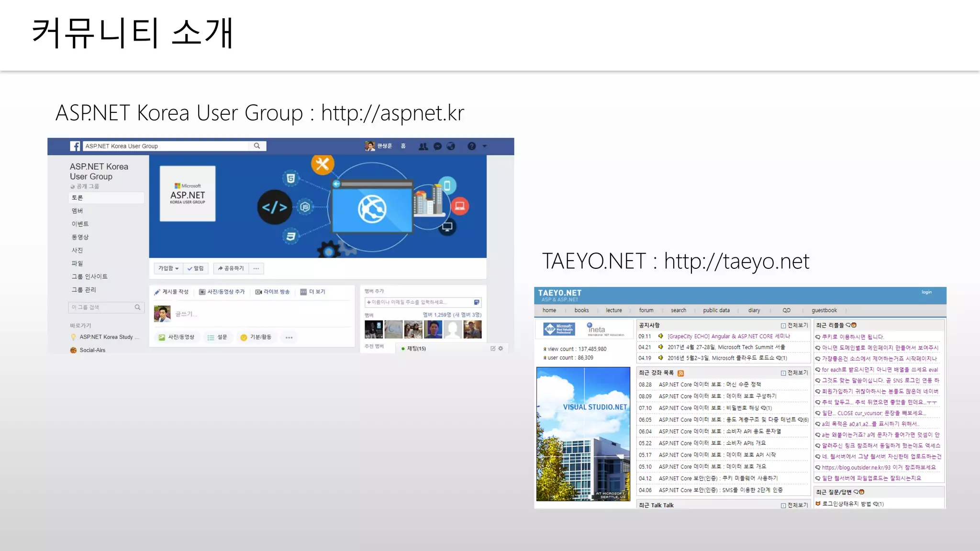Click magnifier in group search box
Viewport: 980px width, 551px height.
(x=138, y=308)
